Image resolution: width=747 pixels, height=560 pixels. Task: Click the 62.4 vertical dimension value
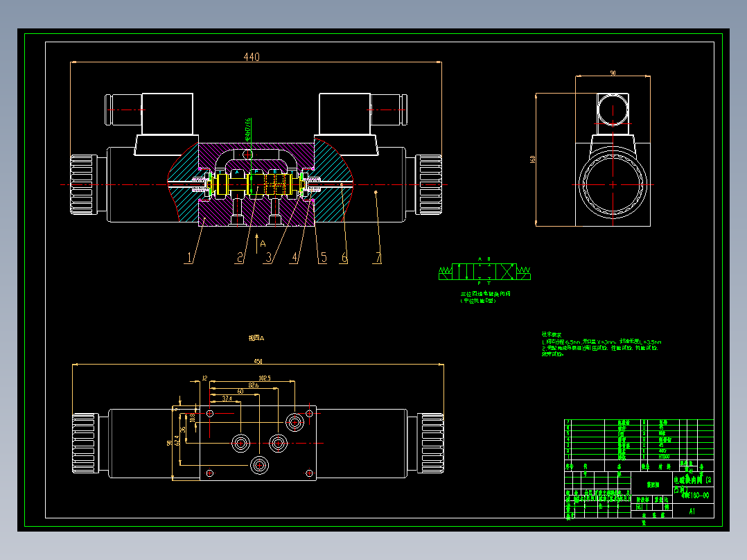tap(177, 440)
